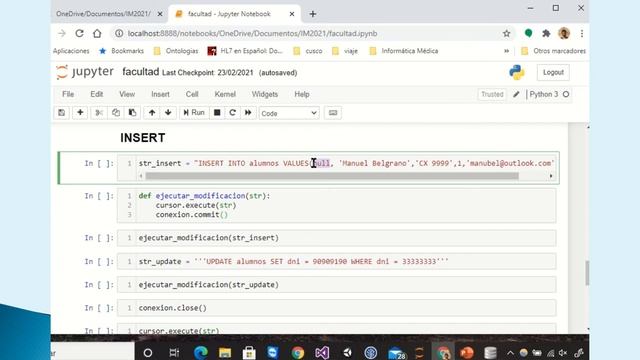Click the notebook vertical scrollbar thumb
Viewport: 640px width, 360px height.
(x=587, y=273)
